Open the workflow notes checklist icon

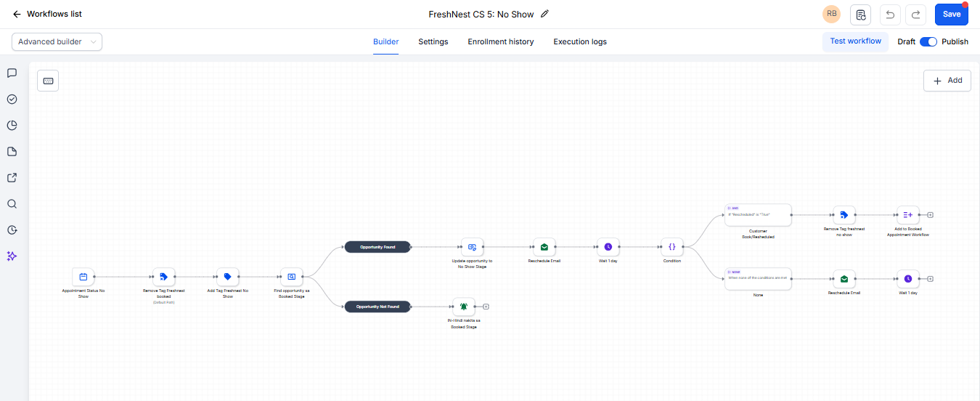click(x=861, y=15)
